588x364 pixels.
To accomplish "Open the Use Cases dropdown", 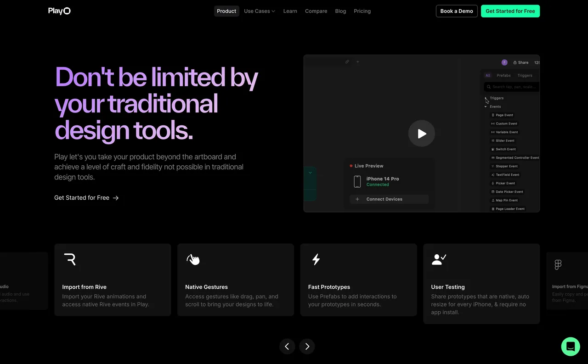I will [x=259, y=11].
